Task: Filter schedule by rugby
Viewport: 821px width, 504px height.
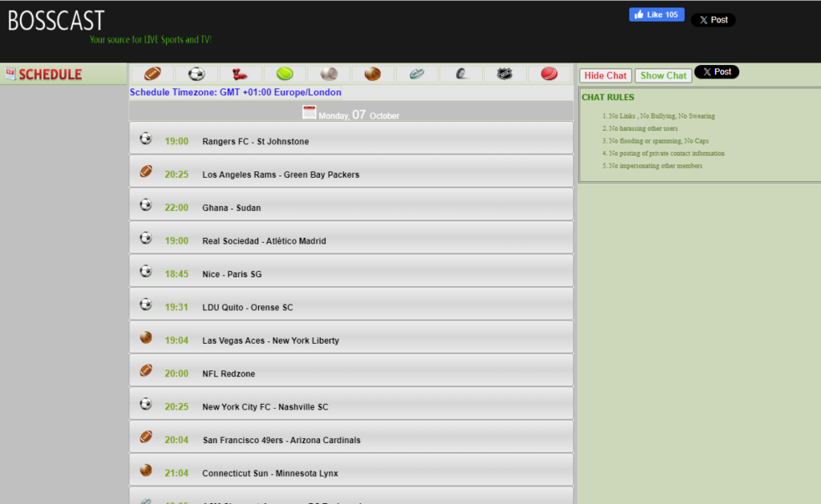Action: tap(416, 74)
